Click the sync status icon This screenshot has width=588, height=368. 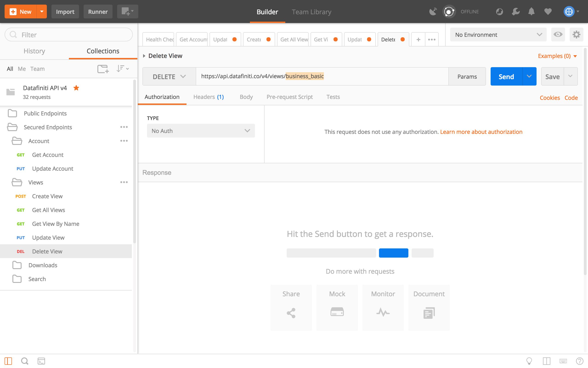coord(449,11)
